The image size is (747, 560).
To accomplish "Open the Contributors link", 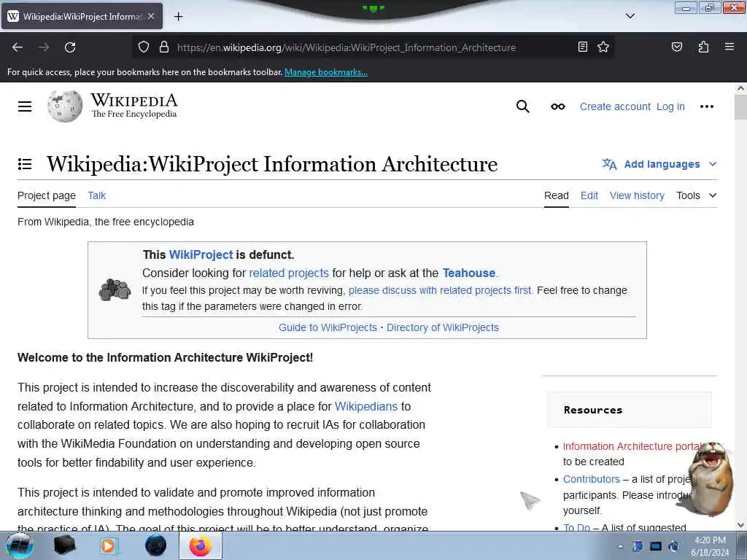I will 591,479.
